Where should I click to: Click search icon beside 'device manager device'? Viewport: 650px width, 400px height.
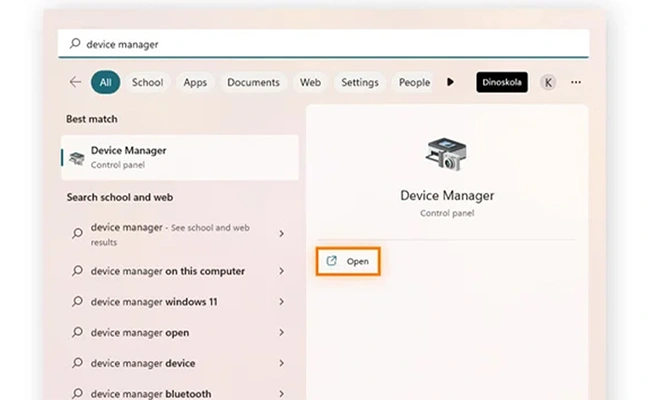click(x=77, y=363)
